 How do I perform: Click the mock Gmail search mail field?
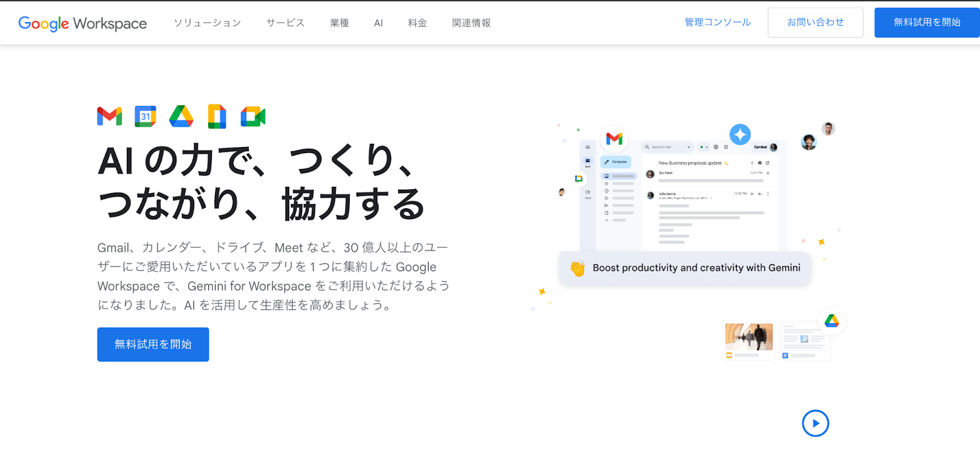668,147
